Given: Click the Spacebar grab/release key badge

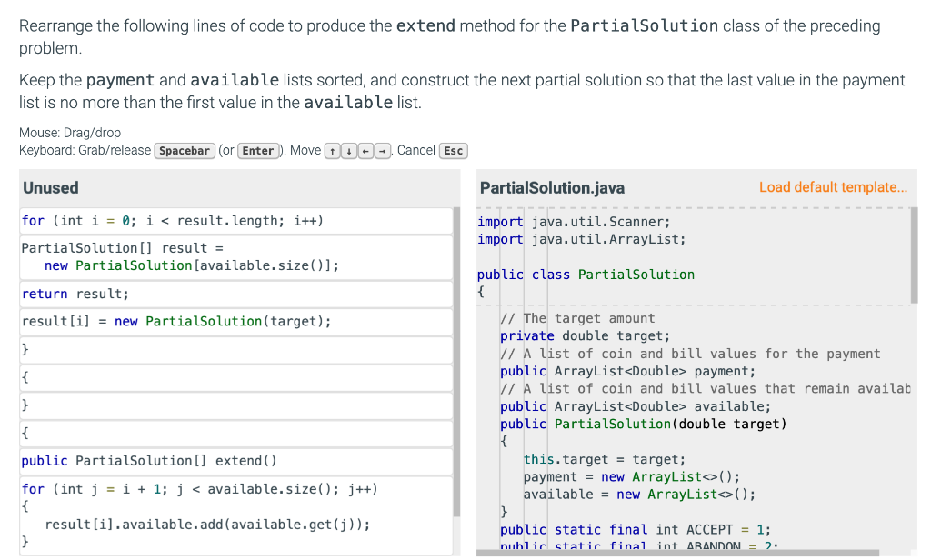Looking at the screenshot, I should click(x=185, y=150).
